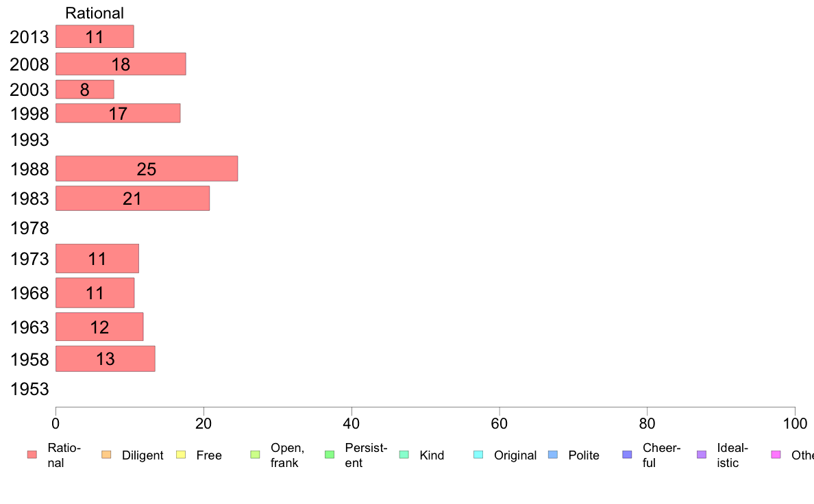Screen dimensions: 814x504
Task: Select the 1993 year label
Action: coord(29,140)
